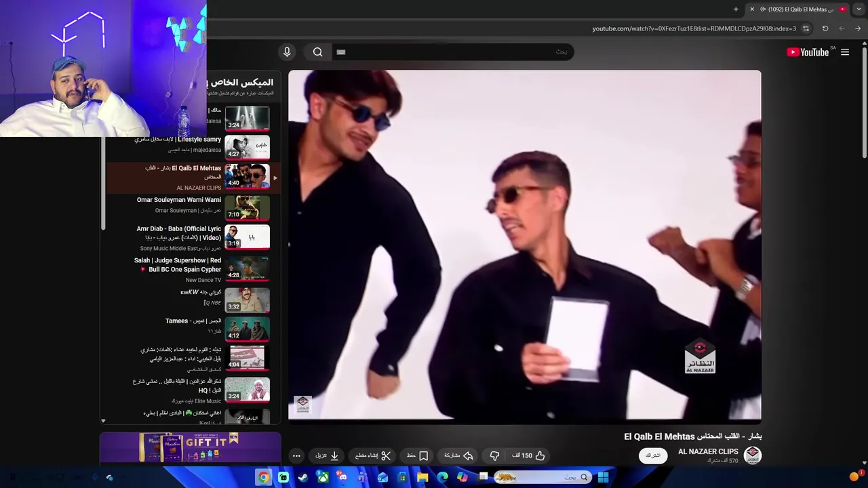Focus the YouTube search input field
Screen dimensions: 868x488
[453, 52]
